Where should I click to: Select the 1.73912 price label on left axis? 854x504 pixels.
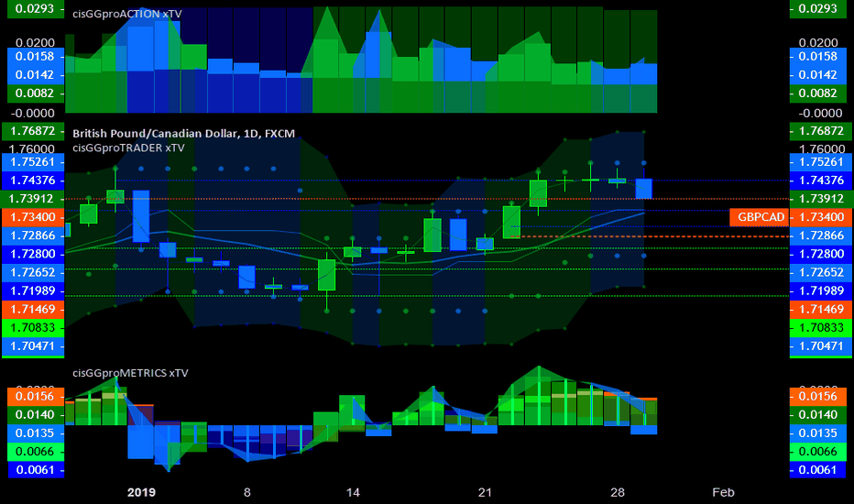tap(33, 199)
